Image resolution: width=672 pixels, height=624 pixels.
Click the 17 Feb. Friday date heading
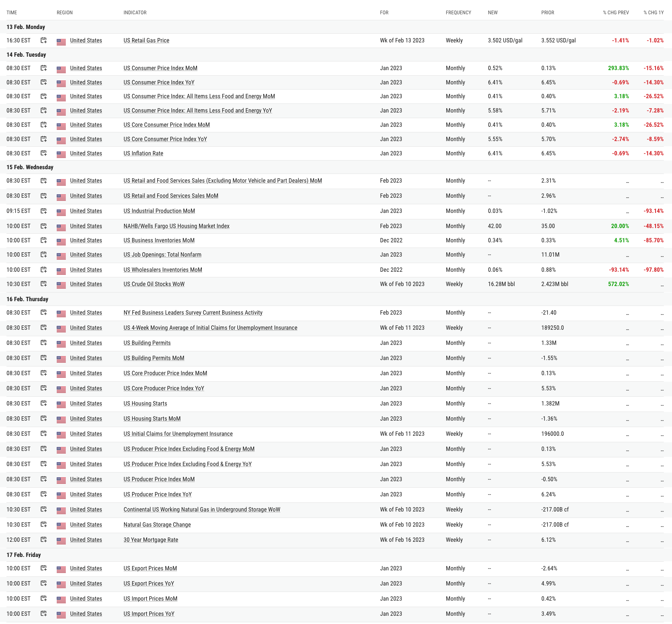pyautogui.click(x=24, y=555)
